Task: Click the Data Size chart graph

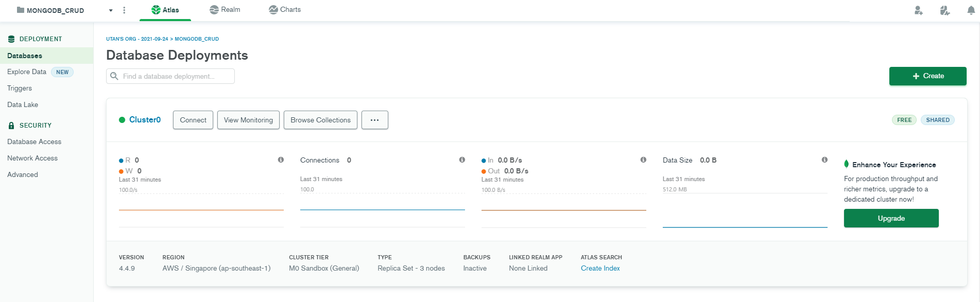Action: tap(745, 210)
